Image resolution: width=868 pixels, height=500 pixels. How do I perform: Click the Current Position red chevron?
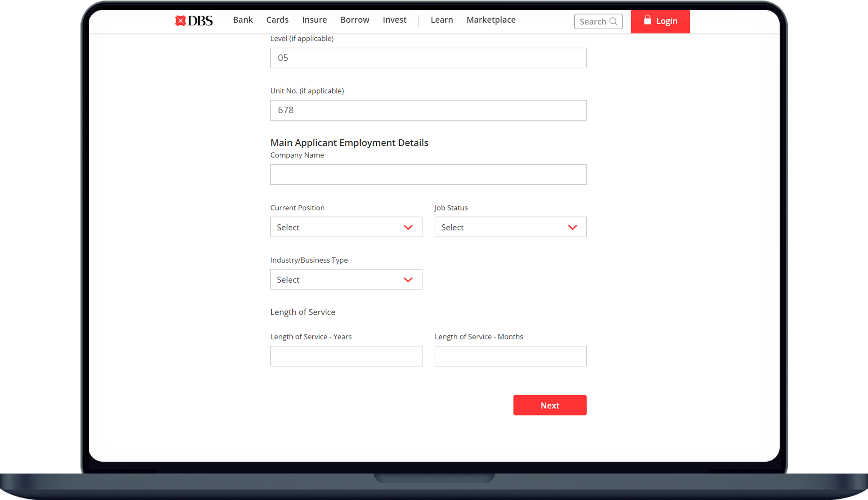click(x=408, y=227)
